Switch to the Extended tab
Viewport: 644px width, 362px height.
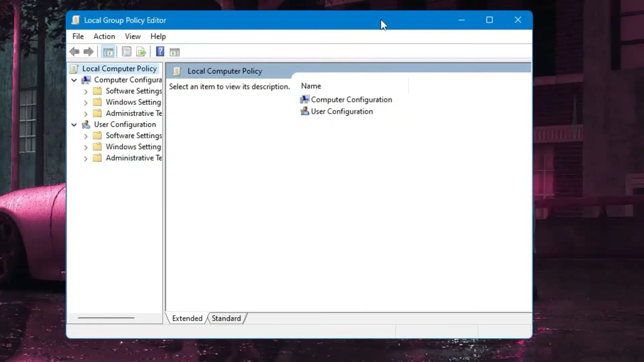187,318
